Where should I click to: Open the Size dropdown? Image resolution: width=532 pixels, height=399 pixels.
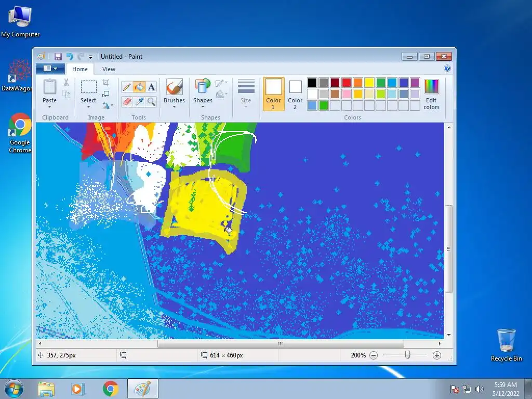pos(246,94)
